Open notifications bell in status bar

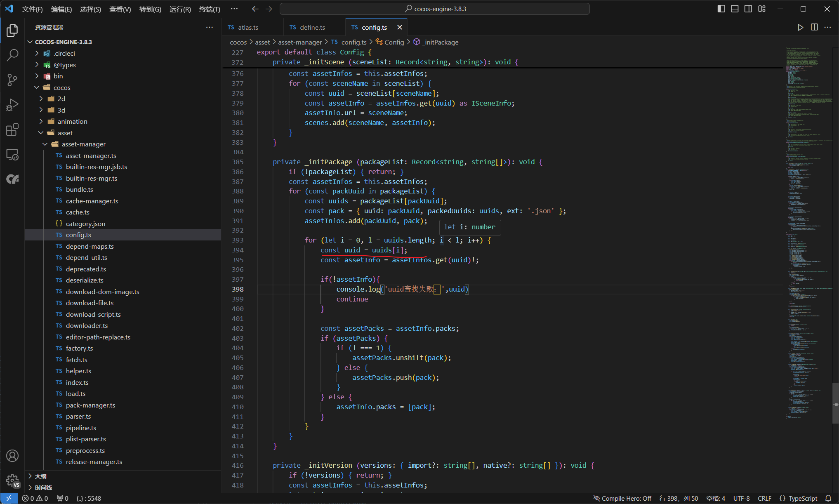(828, 498)
